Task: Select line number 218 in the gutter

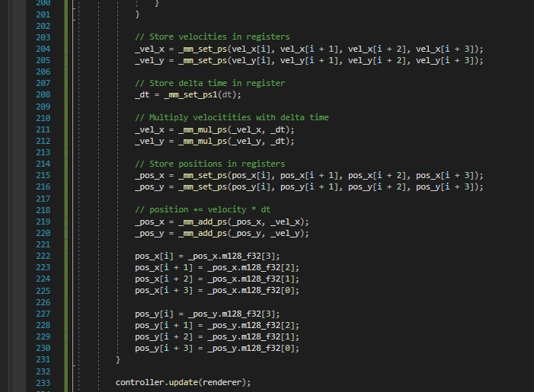Action: pos(43,210)
